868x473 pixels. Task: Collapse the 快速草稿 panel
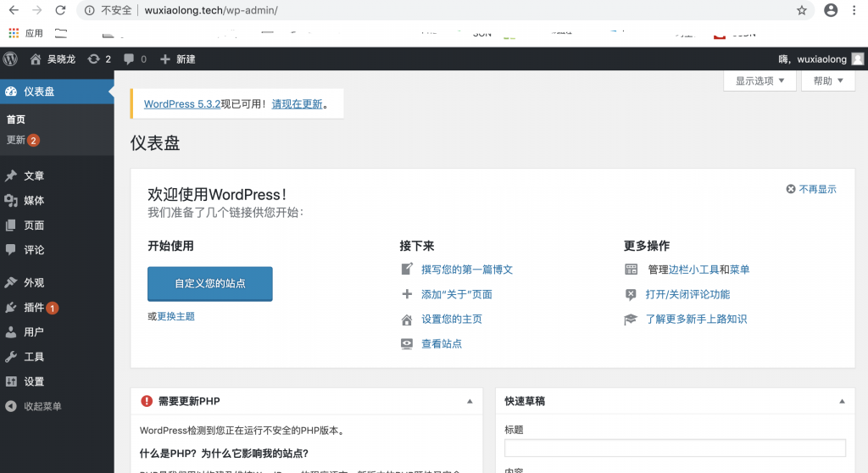pyautogui.click(x=842, y=401)
